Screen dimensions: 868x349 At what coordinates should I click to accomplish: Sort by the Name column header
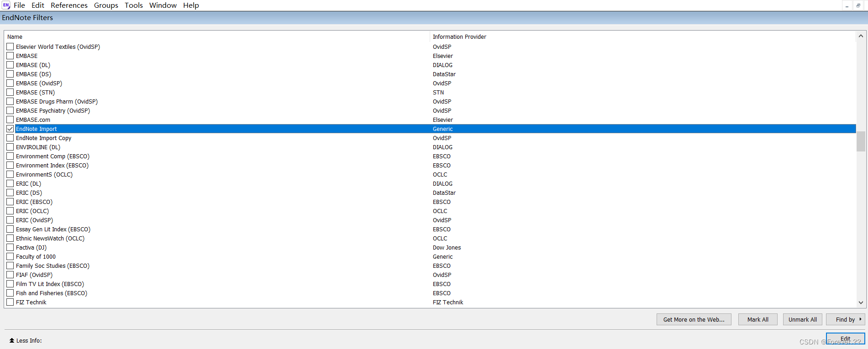[x=217, y=36]
